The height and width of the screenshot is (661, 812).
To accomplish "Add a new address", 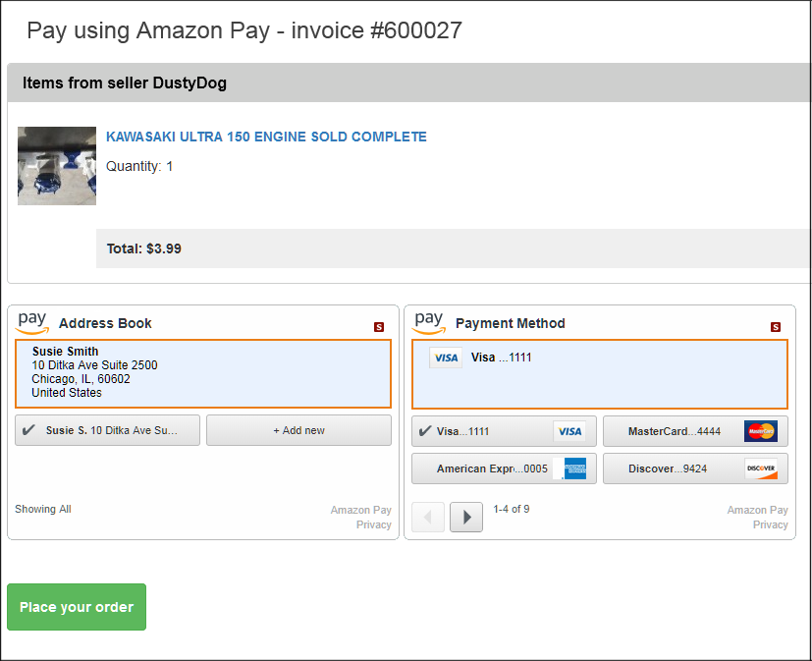I will 298,430.
